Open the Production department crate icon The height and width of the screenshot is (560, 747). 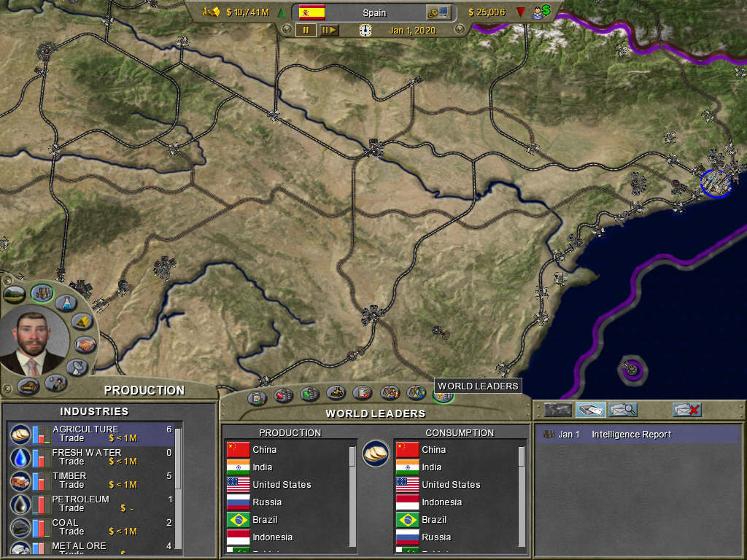tap(42, 293)
